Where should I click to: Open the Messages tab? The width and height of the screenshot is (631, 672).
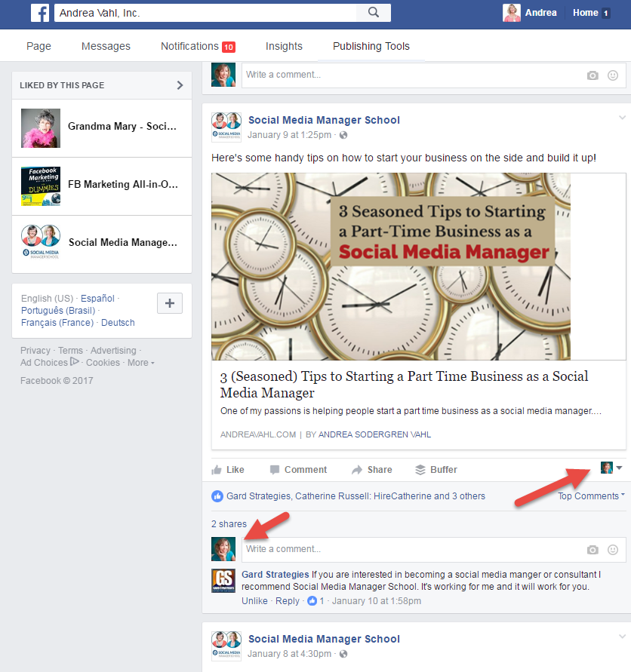106,46
